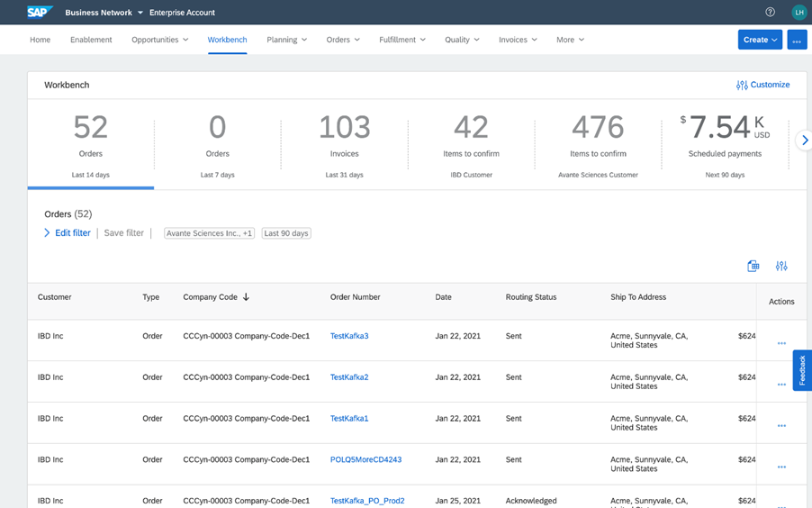The image size is (812, 508).
Task: Open table column settings slider icon
Action: (781, 266)
